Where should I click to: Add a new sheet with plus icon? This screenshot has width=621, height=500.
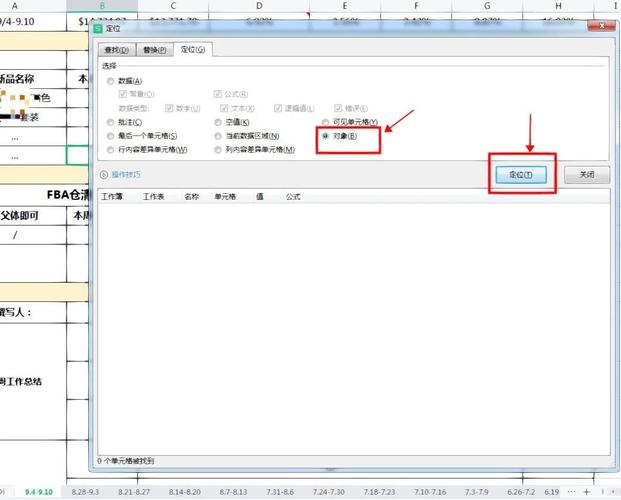587,492
